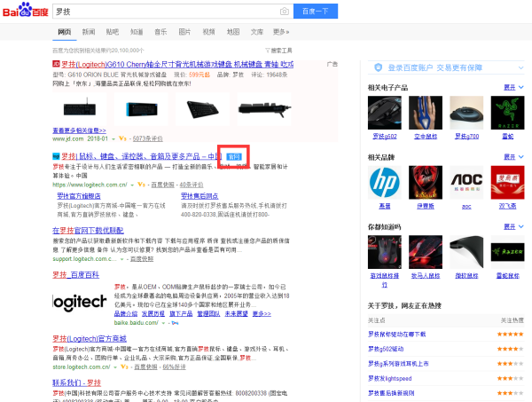Switch to the 地图 tab

tap(233, 32)
